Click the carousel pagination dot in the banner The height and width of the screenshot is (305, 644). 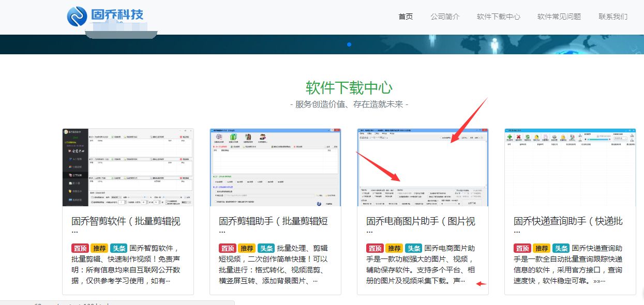350,44
